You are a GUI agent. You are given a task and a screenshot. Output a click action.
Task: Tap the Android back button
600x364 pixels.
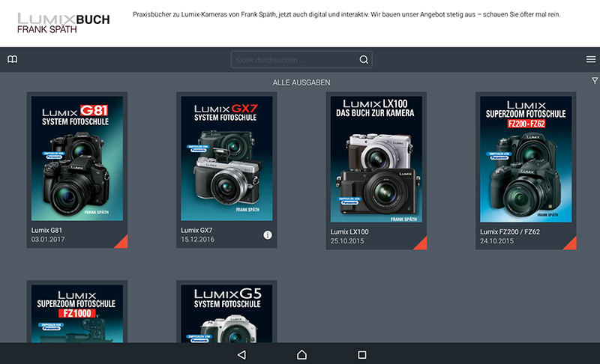[241, 355]
